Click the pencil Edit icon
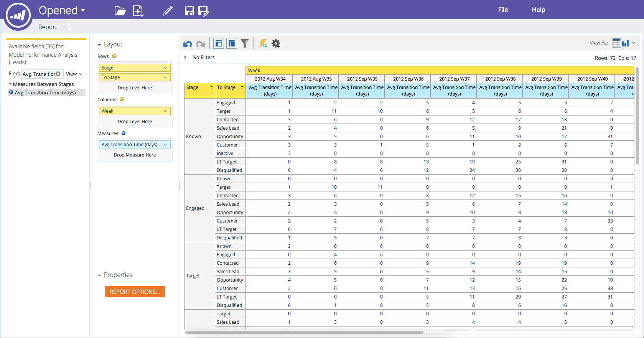Image resolution: width=644 pixels, height=338 pixels. [168, 11]
